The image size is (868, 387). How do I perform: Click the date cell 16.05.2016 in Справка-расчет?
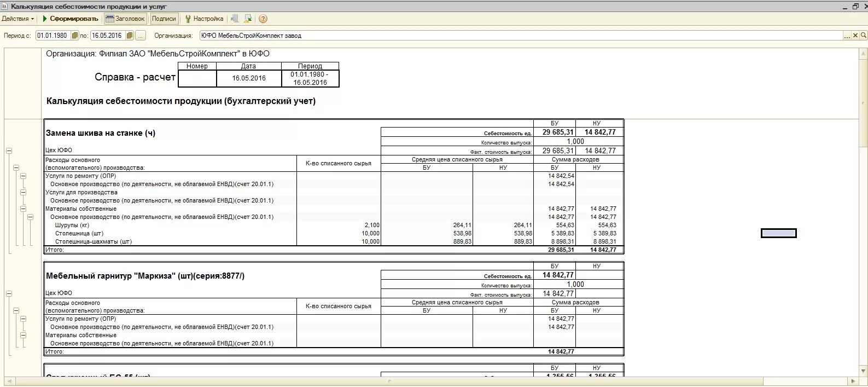coord(249,78)
